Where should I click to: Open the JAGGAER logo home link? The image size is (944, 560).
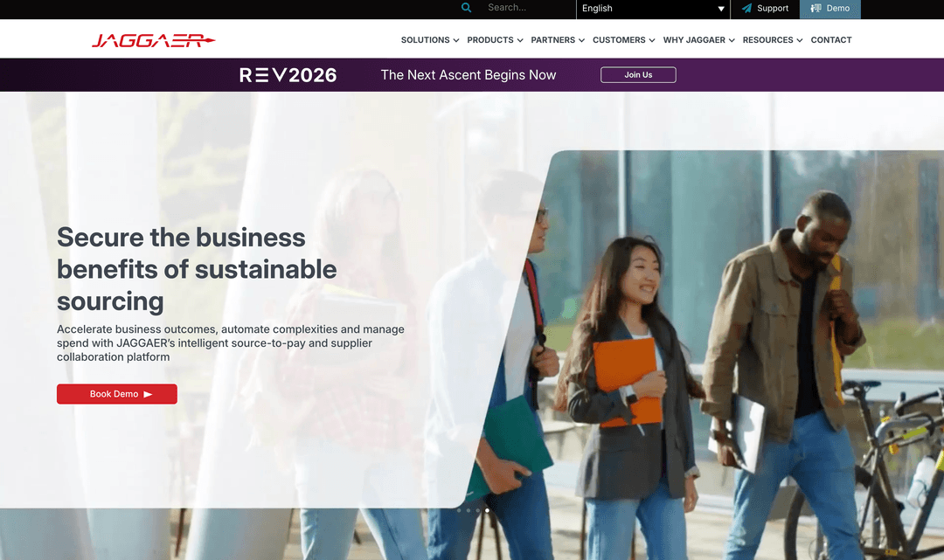(x=154, y=40)
